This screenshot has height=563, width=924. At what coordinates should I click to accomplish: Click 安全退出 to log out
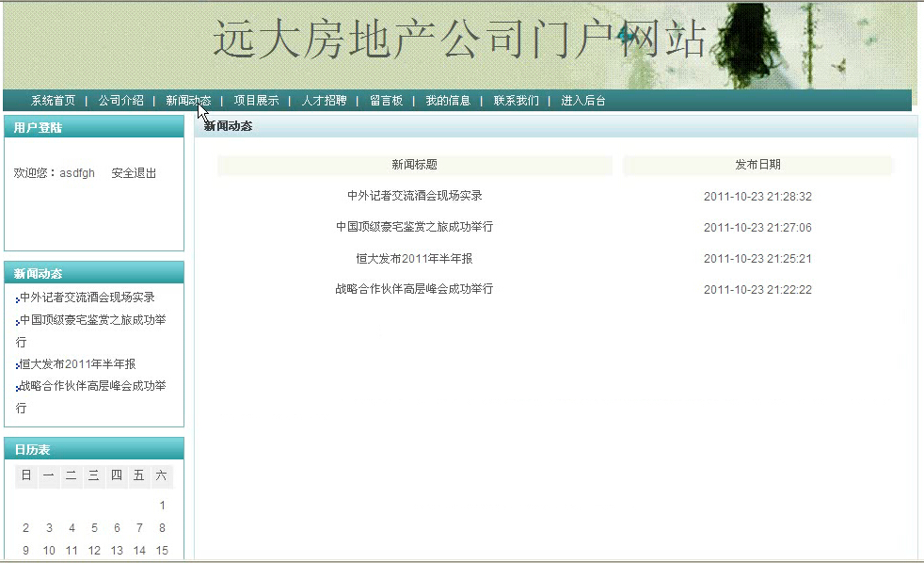(134, 173)
